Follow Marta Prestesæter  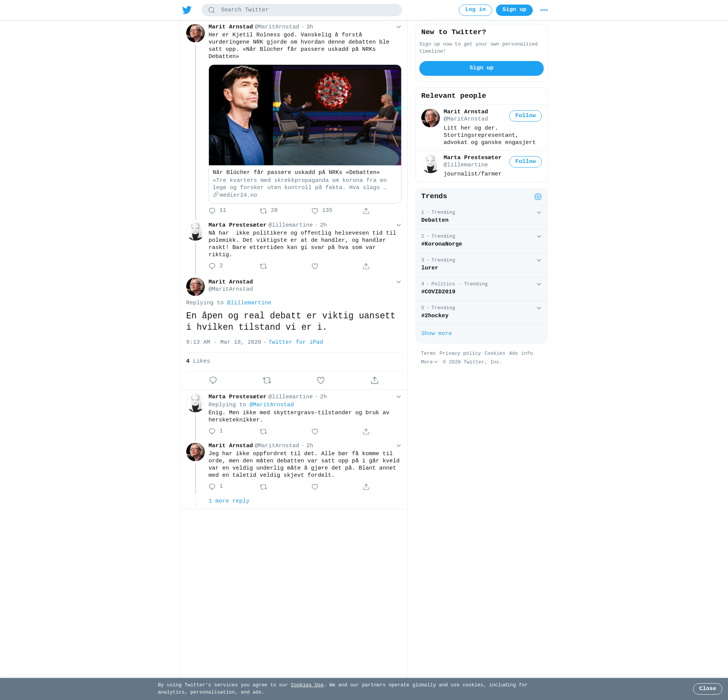tap(526, 162)
